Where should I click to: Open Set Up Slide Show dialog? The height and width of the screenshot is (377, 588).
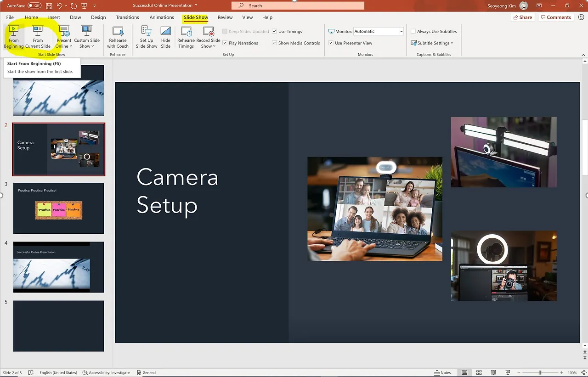[x=147, y=37]
